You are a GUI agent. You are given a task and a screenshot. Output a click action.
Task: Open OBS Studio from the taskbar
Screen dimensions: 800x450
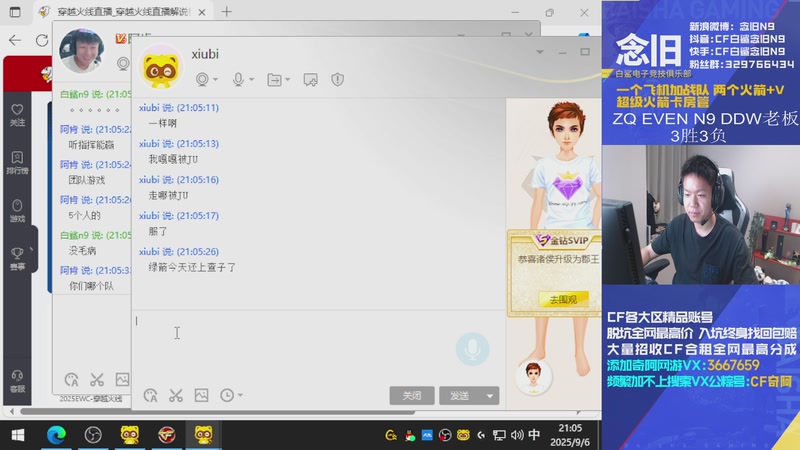coord(93,435)
